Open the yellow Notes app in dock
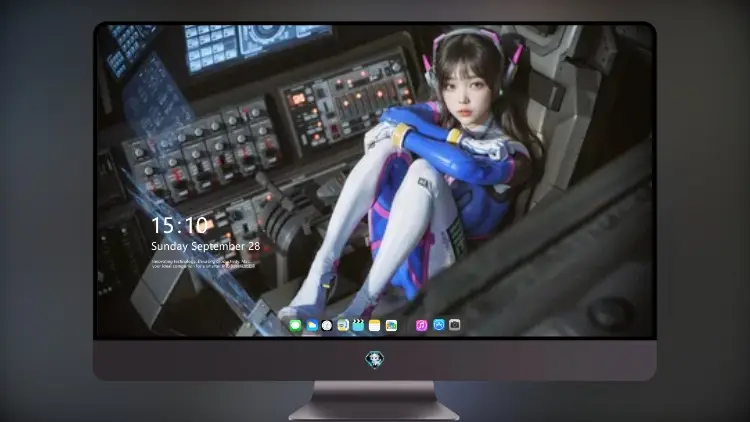The image size is (750, 422). [375, 326]
